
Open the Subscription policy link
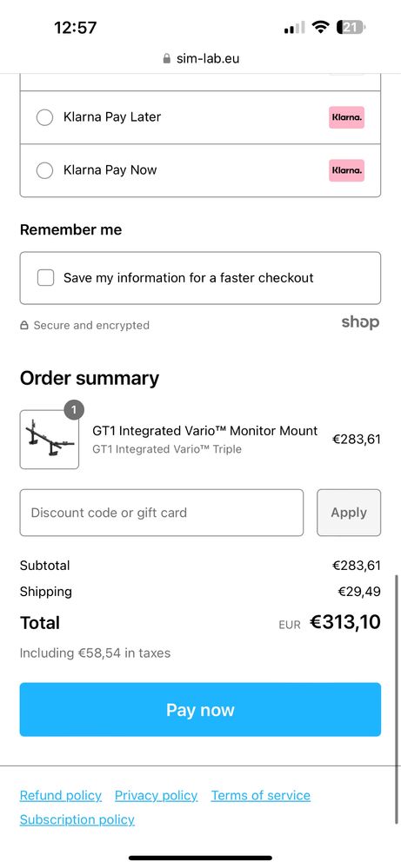pyautogui.click(x=77, y=819)
